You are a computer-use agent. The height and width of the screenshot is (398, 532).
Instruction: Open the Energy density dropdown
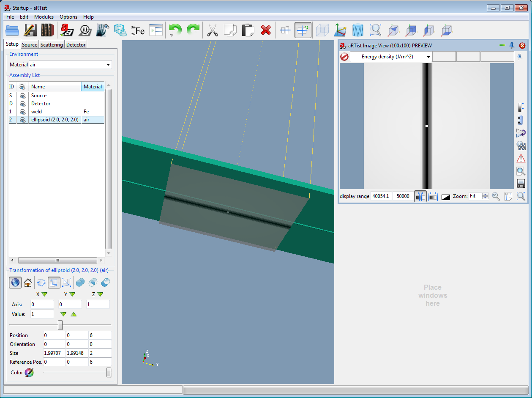click(x=428, y=57)
